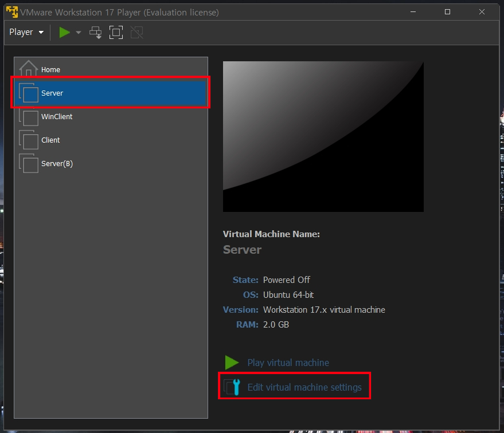Click the Server VM icon
The height and width of the screenshot is (433, 504).
29,93
